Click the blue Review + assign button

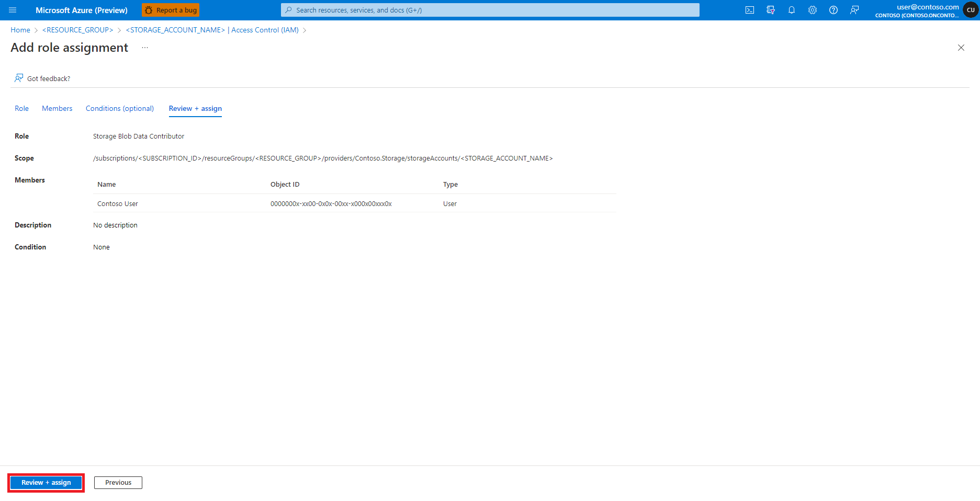pos(46,483)
